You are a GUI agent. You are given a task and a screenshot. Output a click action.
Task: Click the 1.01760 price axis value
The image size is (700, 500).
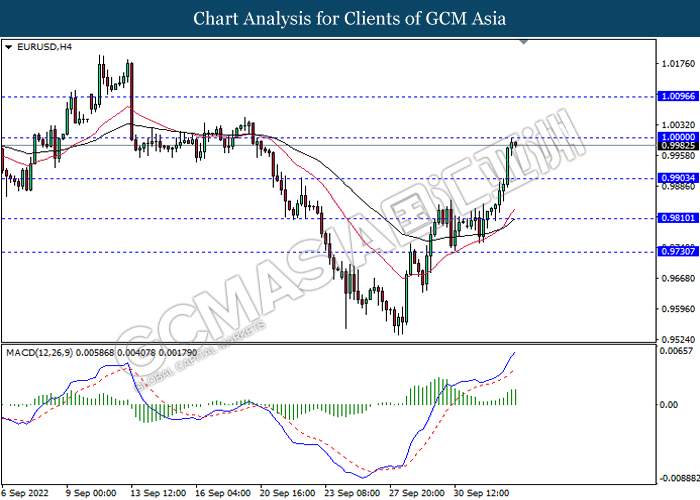[678, 64]
